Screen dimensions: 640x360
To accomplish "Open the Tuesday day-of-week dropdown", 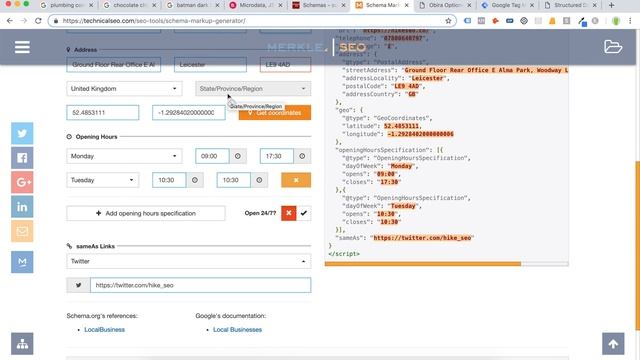I will 102,180.
